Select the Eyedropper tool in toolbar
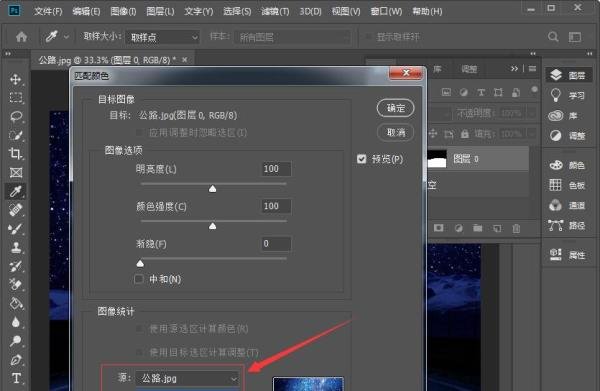This screenshot has height=391, width=600. (x=16, y=191)
